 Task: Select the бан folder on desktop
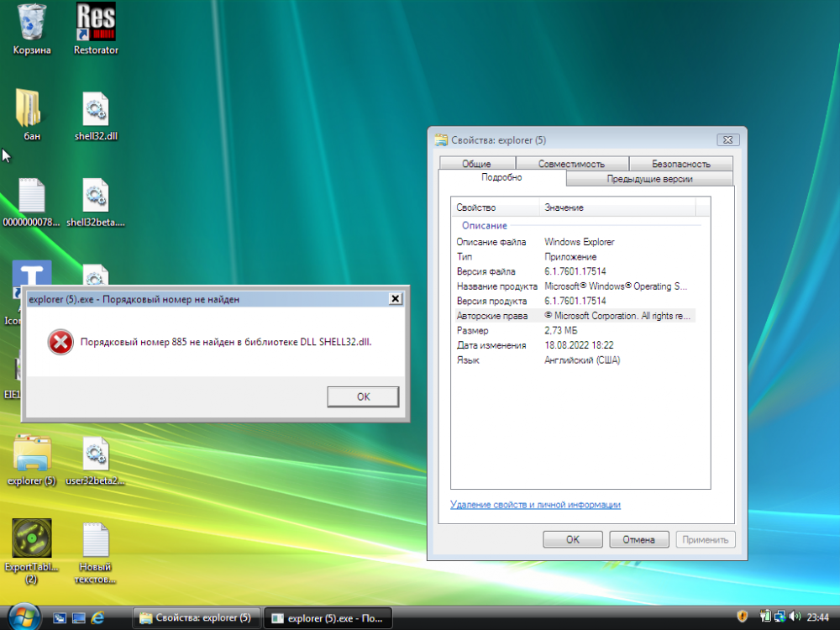tap(32, 111)
